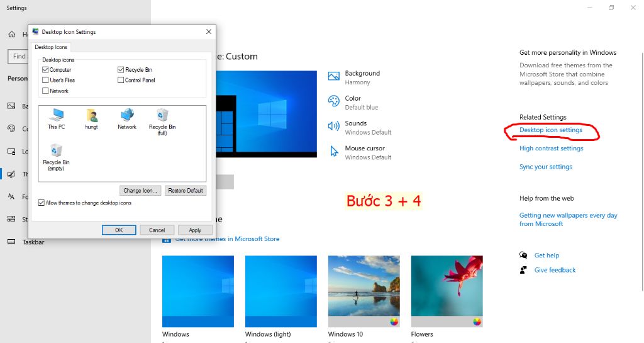The height and width of the screenshot is (343, 644).
Task: Select the Network icon in preview list
Action: pyautogui.click(x=127, y=119)
